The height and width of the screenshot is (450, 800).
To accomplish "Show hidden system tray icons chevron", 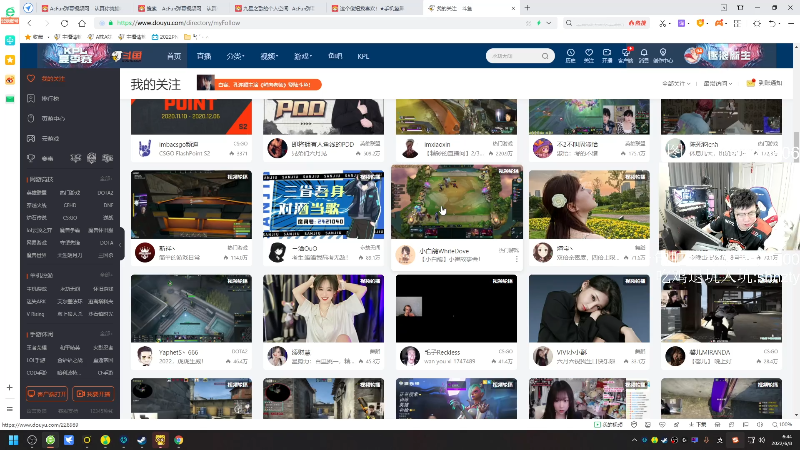I will click(x=634, y=440).
